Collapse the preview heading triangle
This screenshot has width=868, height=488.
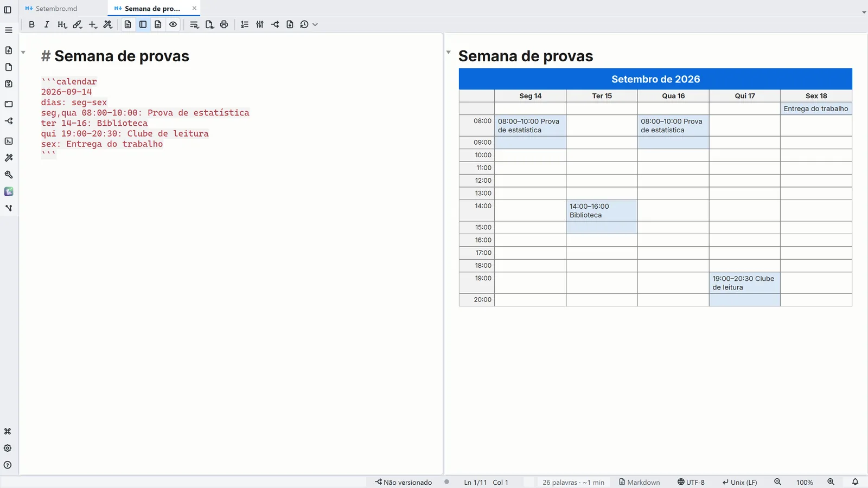tap(449, 53)
